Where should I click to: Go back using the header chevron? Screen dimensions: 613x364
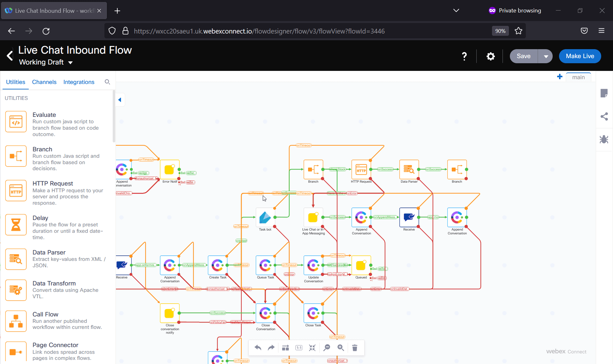coord(10,56)
